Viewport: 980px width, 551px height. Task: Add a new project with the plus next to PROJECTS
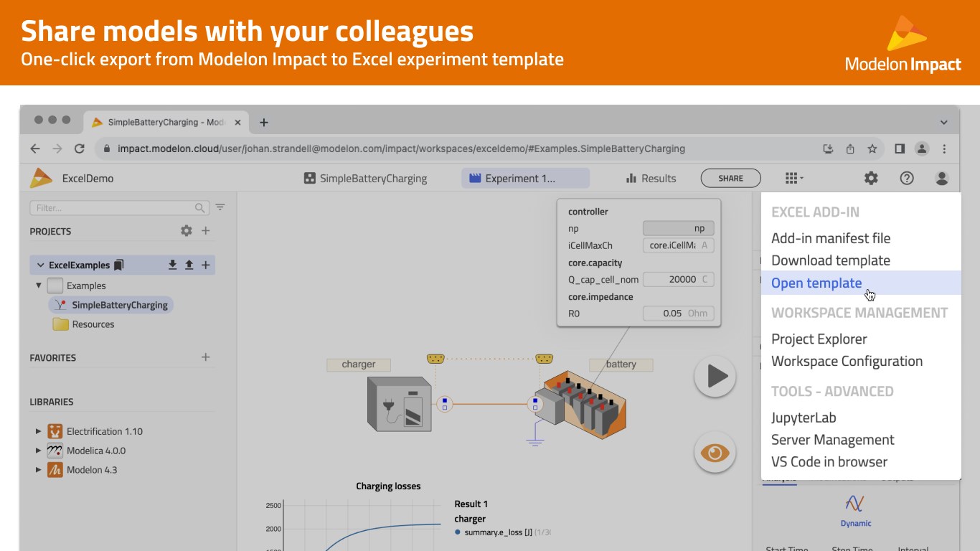[206, 231]
